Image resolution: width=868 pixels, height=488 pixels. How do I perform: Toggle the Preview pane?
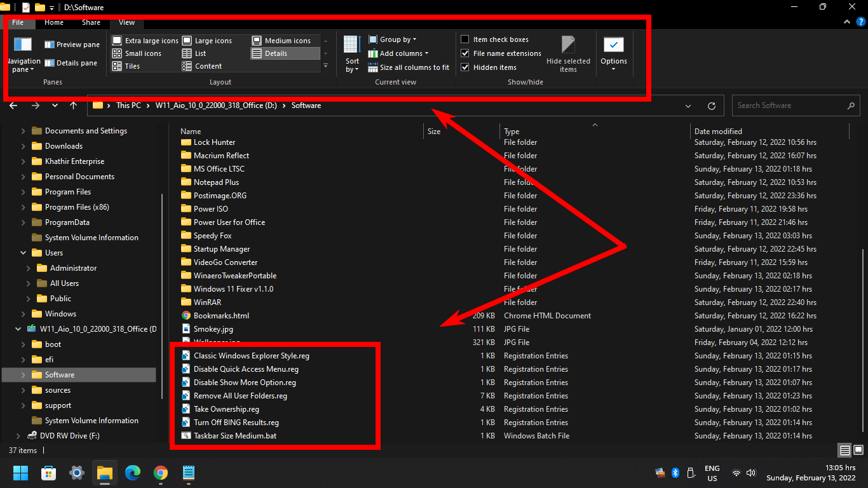click(72, 44)
